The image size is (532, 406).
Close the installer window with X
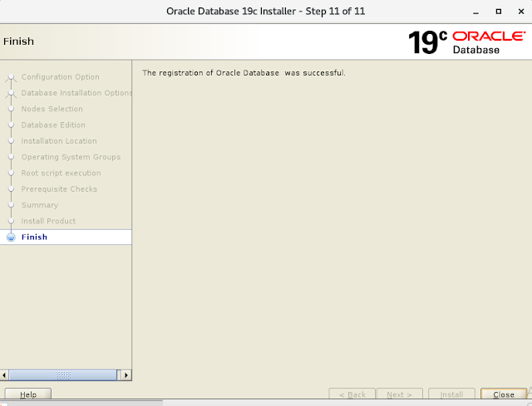521,12
